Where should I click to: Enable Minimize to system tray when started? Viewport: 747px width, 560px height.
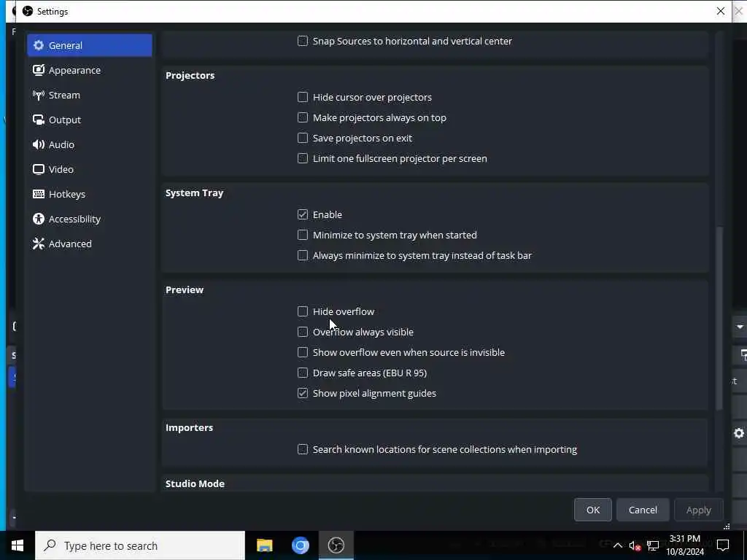303,236
